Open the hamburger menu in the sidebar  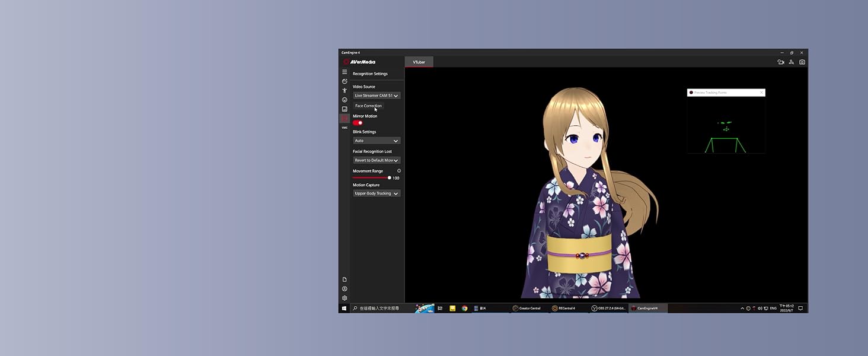(x=344, y=72)
